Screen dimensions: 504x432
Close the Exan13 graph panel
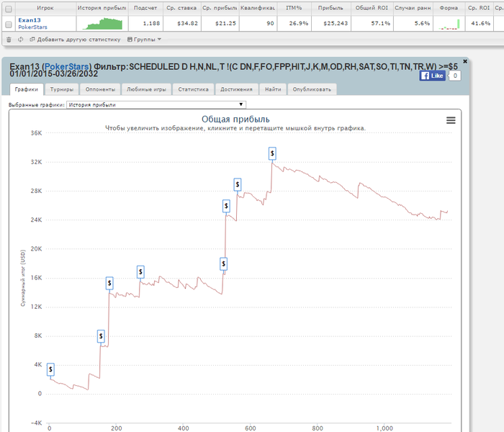point(465,61)
